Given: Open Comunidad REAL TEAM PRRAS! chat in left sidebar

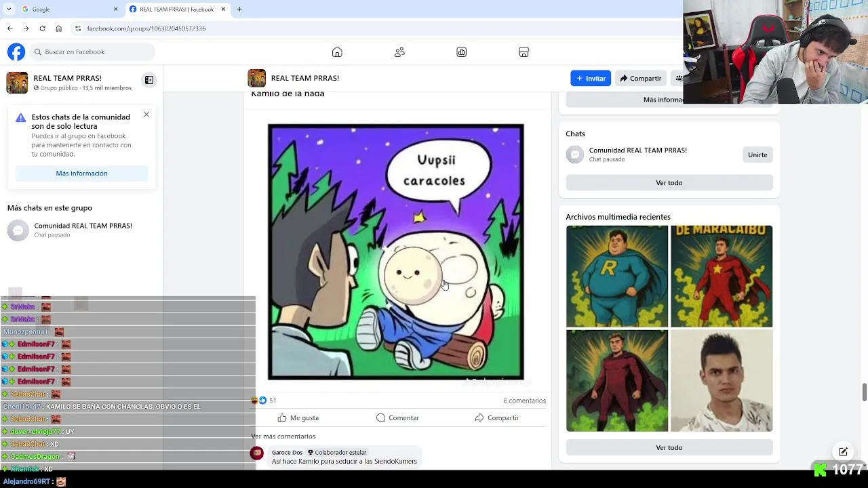Looking at the screenshot, I should [x=81, y=230].
